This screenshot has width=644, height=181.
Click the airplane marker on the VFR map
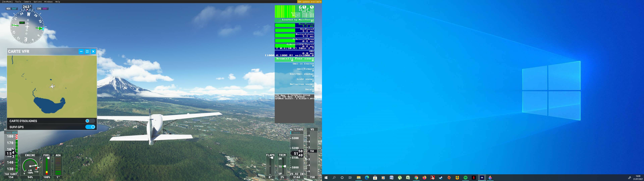point(52,86)
